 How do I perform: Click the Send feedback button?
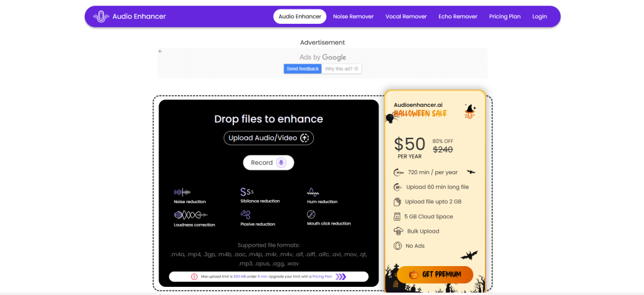[303, 69]
